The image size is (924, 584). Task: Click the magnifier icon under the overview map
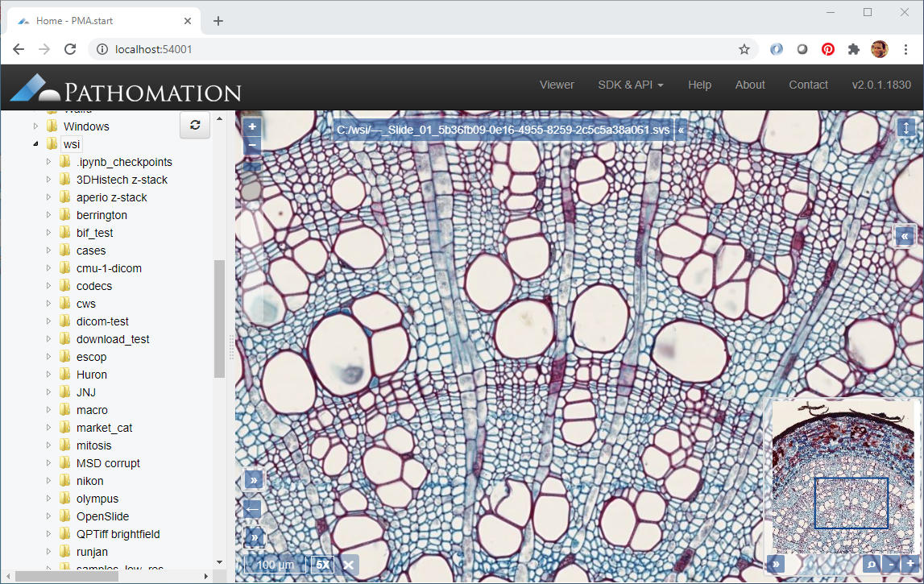pyautogui.click(x=871, y=565)
